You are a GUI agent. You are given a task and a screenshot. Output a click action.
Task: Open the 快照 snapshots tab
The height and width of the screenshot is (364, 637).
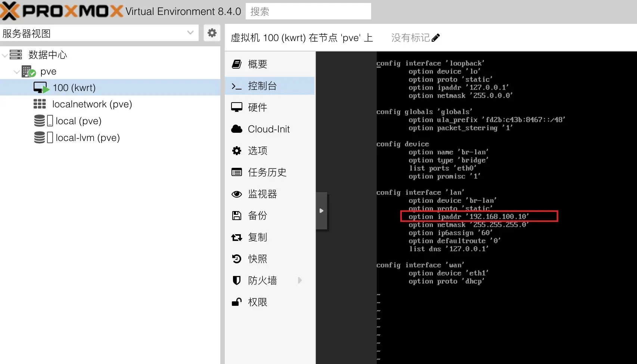click(270, 259)
